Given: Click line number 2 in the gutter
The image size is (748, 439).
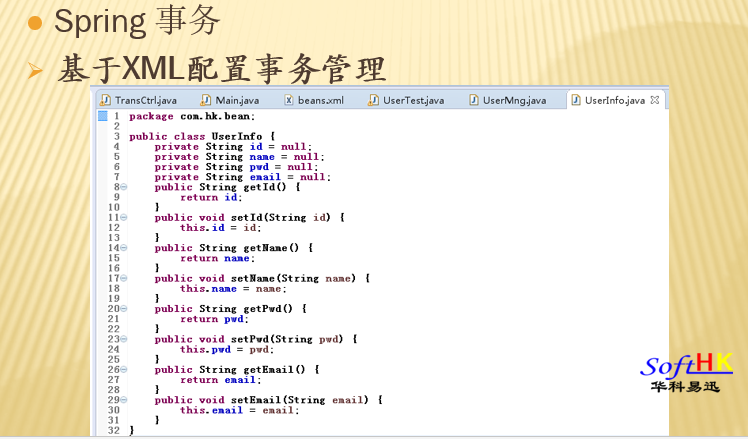Looking at the screenshot, I should click(x=116, y=126).
